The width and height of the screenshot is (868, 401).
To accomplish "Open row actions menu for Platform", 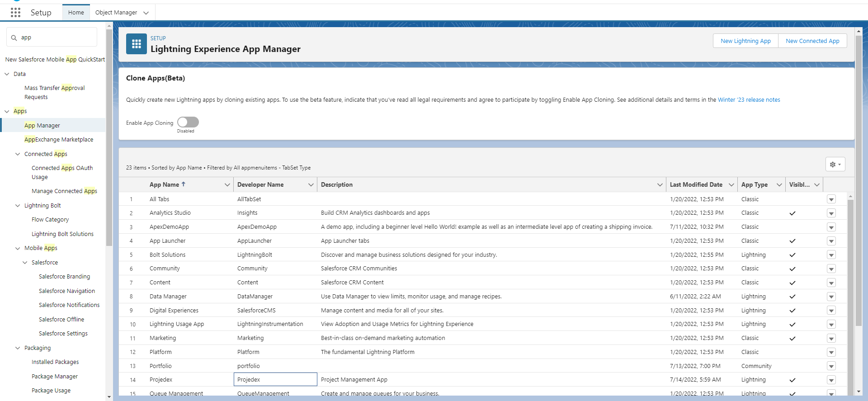I will coord(831,352).
